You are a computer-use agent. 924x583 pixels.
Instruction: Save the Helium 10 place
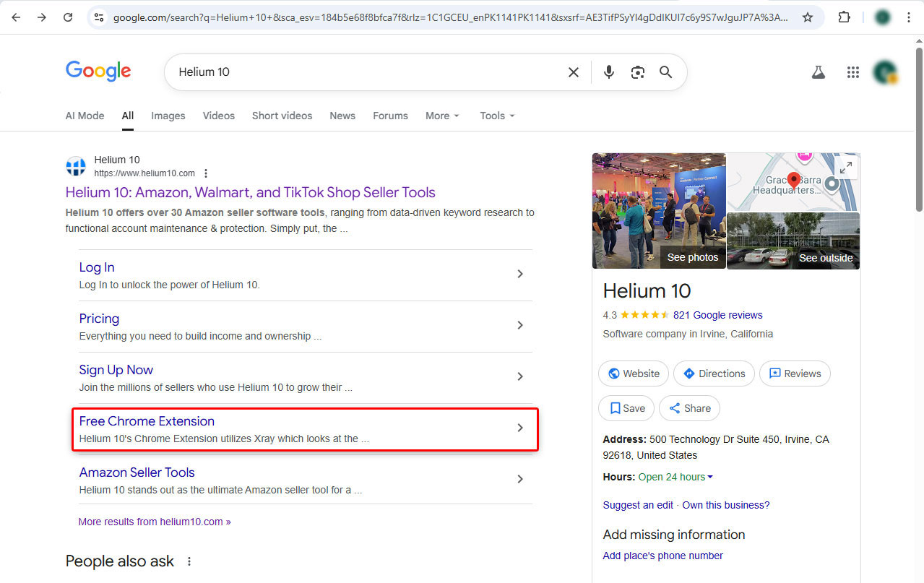tap(626, 408)
